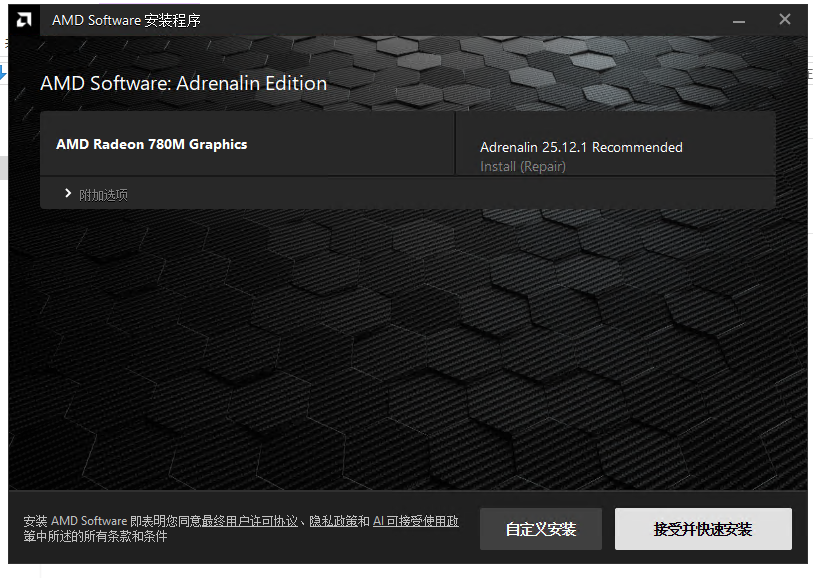Close the AMD Software installer window
The height and width of the screenshot is (578, 813).
point(784,20)
